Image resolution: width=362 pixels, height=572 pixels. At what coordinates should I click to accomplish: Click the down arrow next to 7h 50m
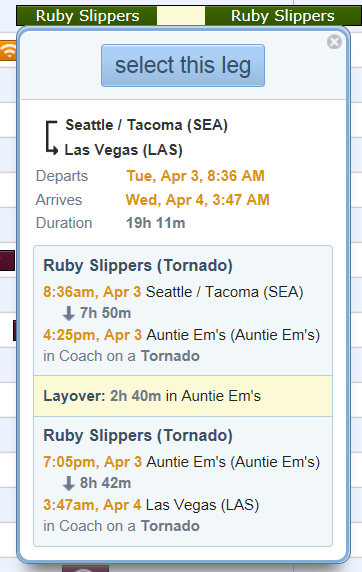pyautogui.click(x=68, y=313)
